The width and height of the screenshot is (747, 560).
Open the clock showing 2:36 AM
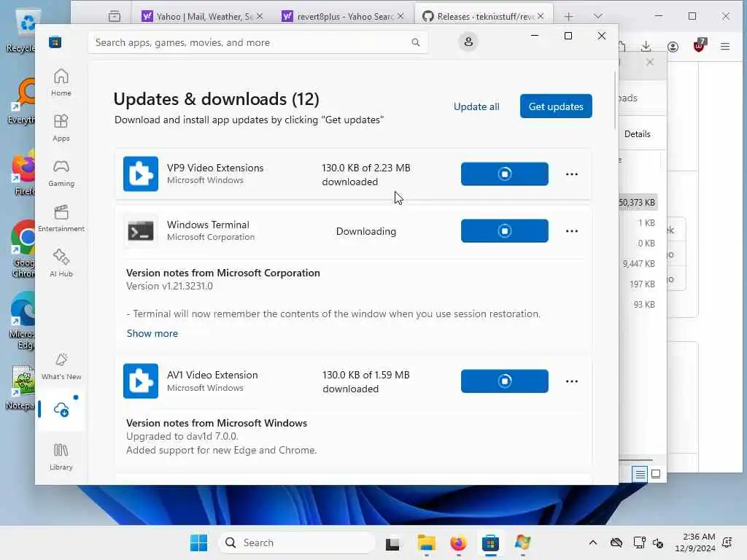695,542
